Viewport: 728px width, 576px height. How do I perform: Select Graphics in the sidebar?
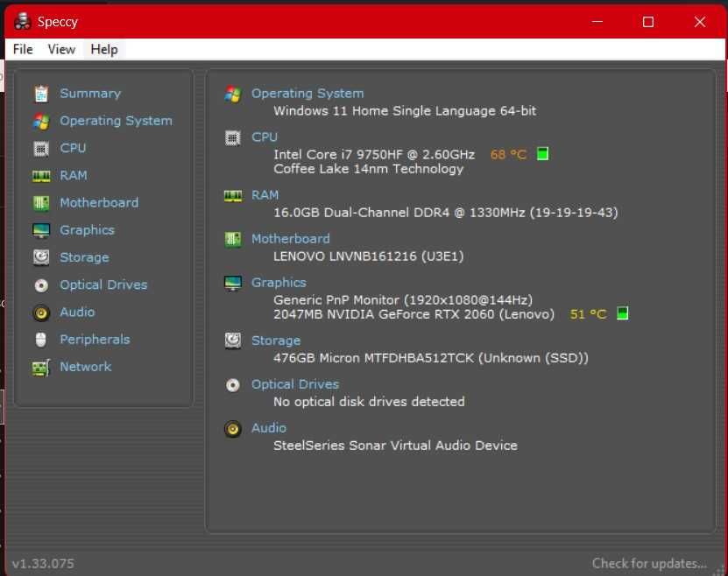87,230
